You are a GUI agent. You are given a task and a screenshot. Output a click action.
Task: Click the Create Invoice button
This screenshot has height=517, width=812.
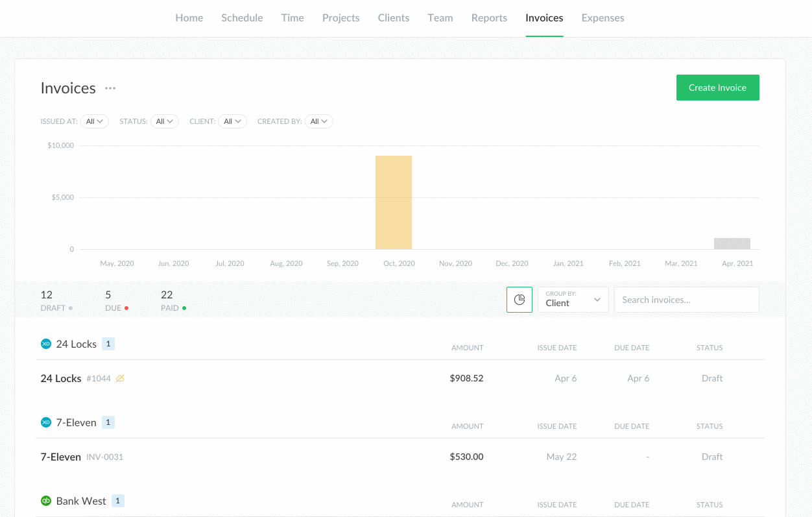pos(717,87)
